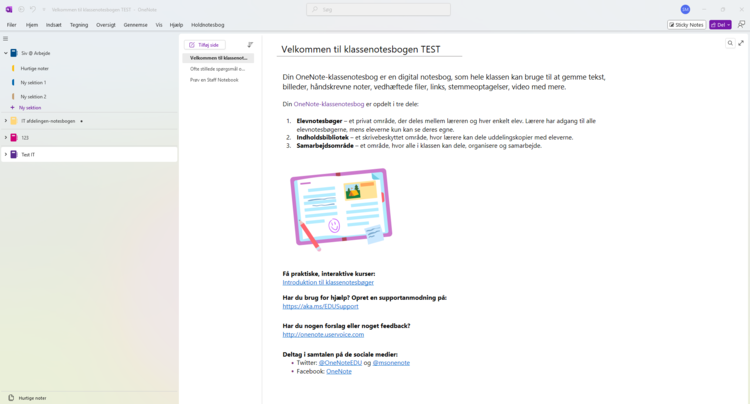Open the Tegning ribbon tab
The width and height of the screenshot is (750, 404).
pyautogui.click(x=79, y=24)
